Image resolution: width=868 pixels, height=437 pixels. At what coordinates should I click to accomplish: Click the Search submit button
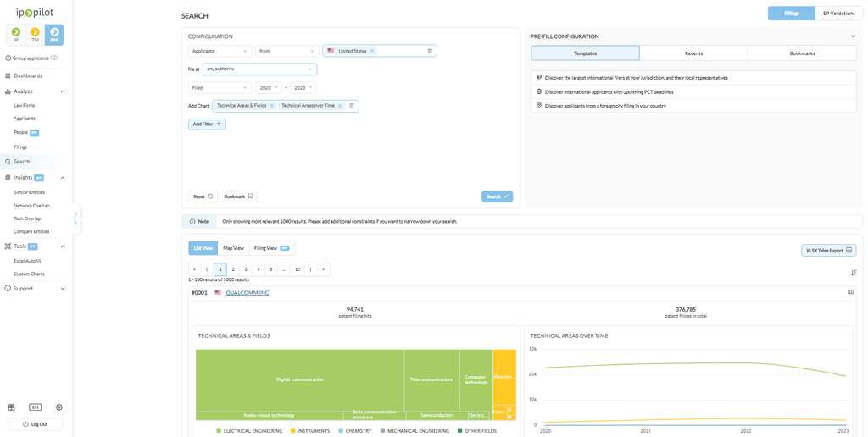click(497, 196)
